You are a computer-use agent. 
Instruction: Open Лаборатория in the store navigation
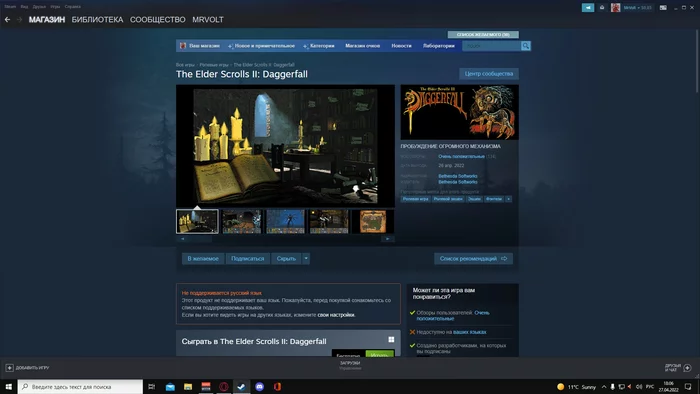pyautogui.click(x=439, y=46)
